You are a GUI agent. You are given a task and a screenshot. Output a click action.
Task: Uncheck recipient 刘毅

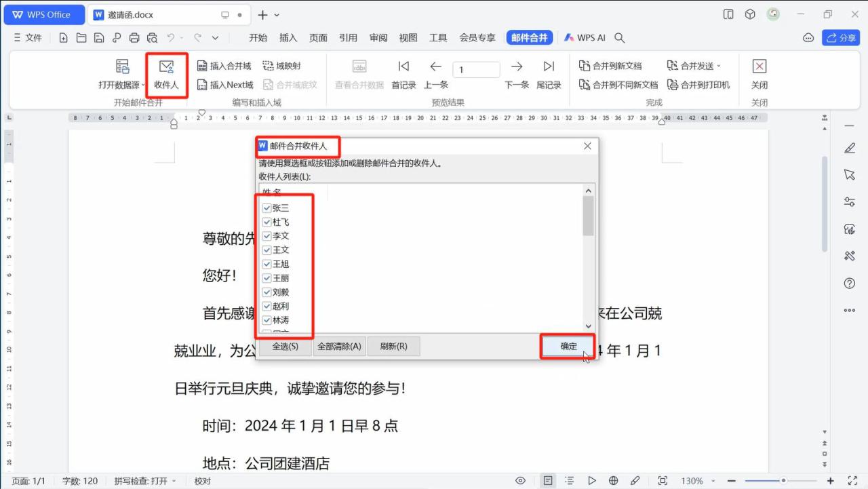[x=267, y=292]
